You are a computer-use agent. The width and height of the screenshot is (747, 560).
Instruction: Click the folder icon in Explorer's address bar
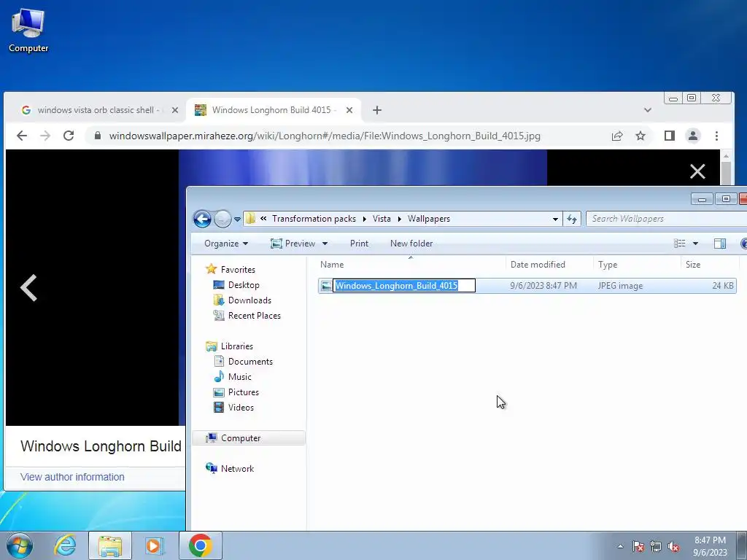(250, 219)
